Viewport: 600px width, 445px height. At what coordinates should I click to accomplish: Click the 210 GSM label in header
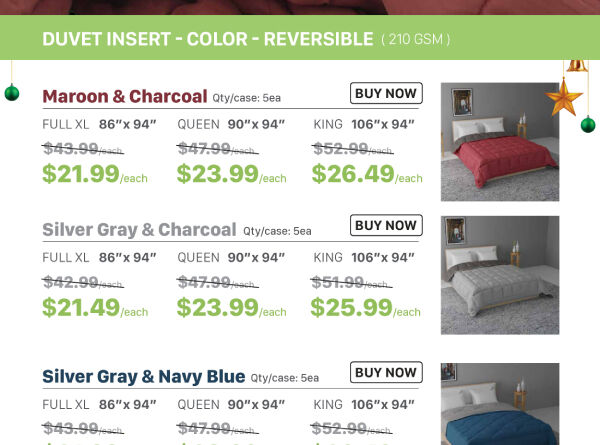(x=415, y=40)
